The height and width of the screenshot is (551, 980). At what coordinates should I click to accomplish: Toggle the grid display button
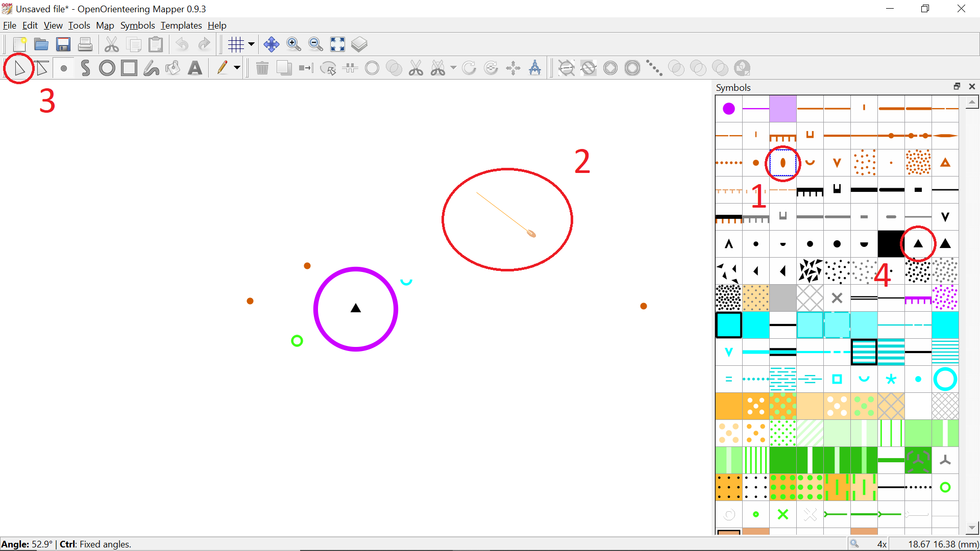(236, 44)
